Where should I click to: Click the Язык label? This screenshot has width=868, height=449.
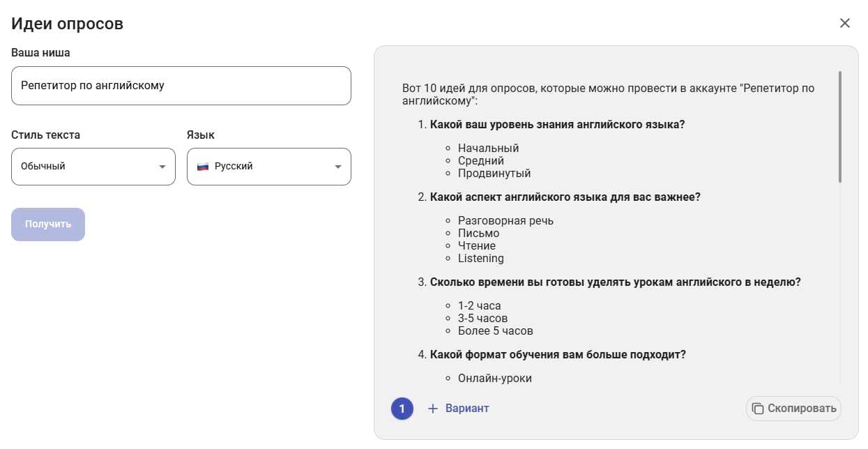tap(201, 135)
